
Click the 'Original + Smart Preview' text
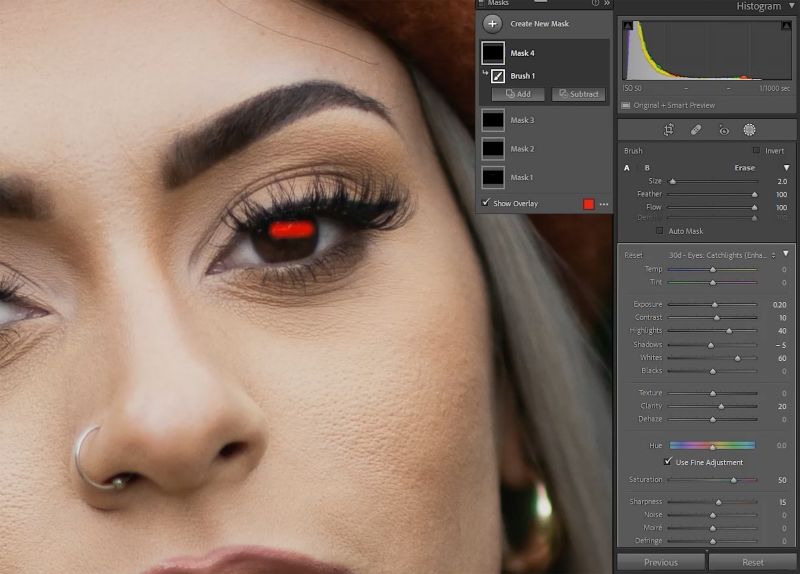click(674, 106)
